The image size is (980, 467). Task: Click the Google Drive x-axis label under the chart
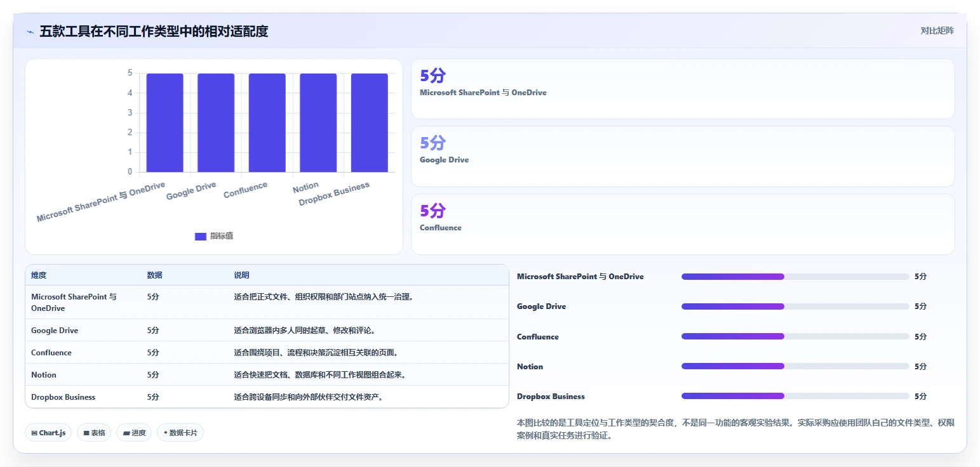coord(191,190)
